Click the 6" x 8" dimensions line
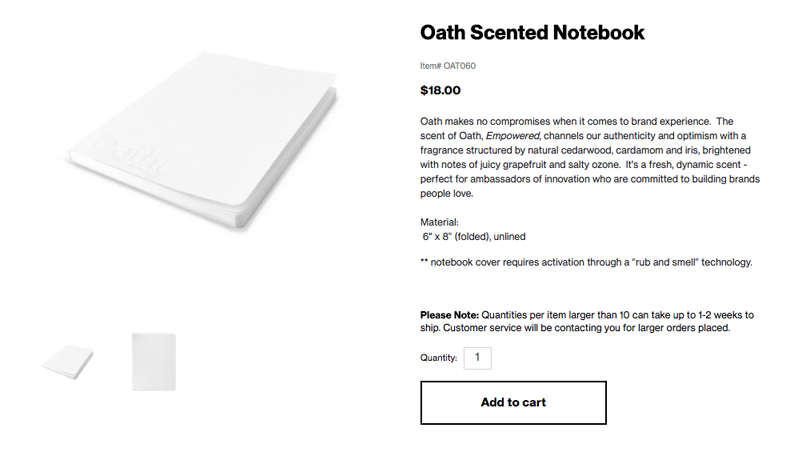 pos(474,236)
